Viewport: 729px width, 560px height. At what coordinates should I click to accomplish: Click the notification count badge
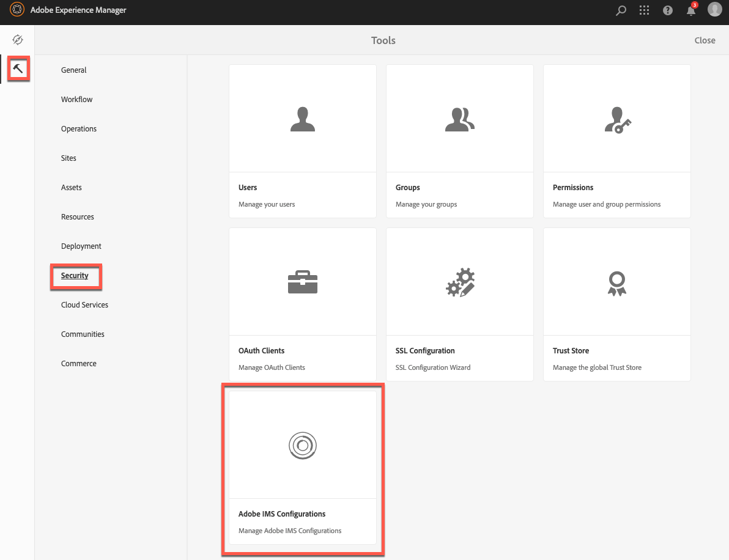coord(695,5)
